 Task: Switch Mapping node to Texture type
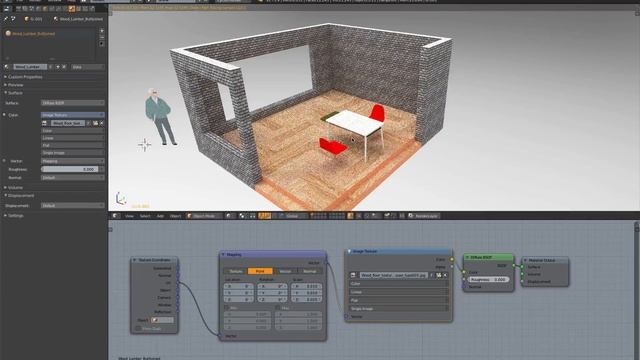(236, 271)
